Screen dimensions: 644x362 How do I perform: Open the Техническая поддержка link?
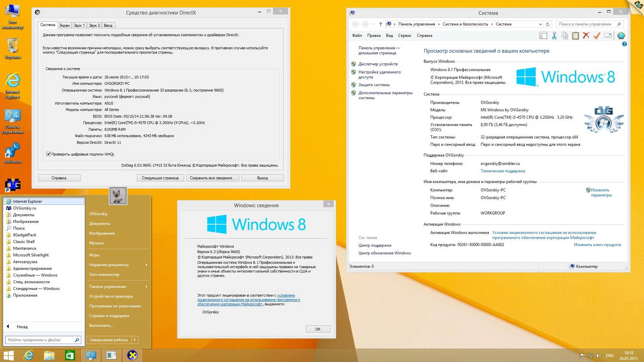(503, 171)
